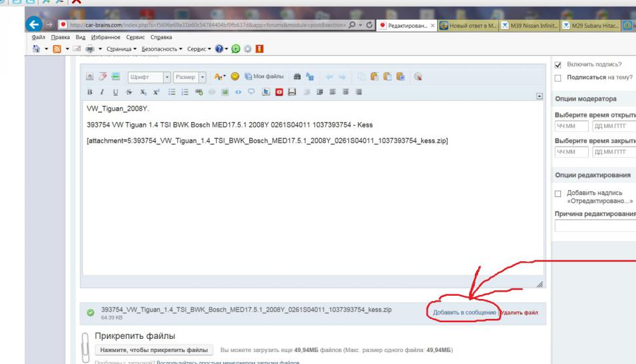Open the Сервис command bar dropdown
Viewport: 636px width, 364px height.
tap(199, 48)
